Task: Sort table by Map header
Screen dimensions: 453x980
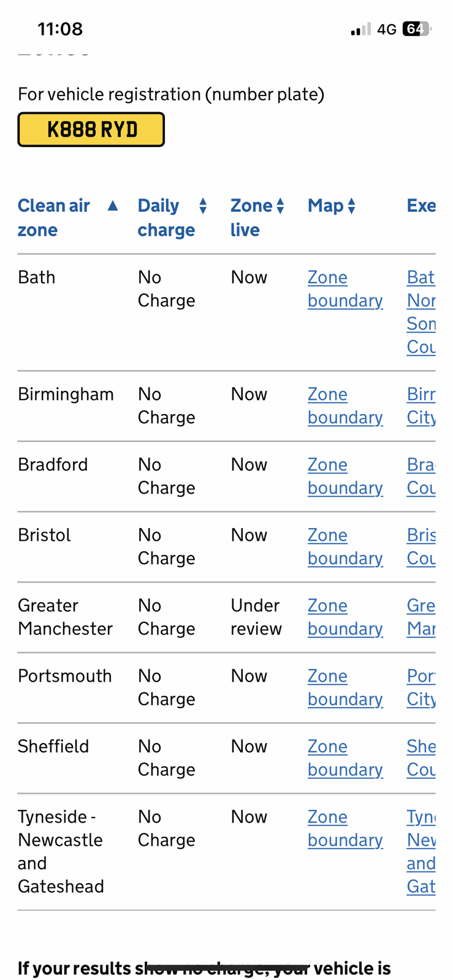Action: pyautogui.click(x=325, y=206)
